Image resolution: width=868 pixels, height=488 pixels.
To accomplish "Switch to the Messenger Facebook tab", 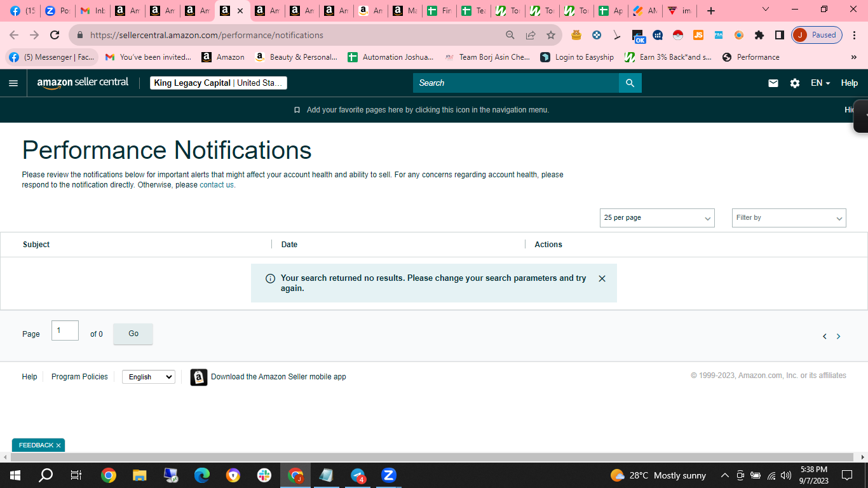I will tap(22, 11).
